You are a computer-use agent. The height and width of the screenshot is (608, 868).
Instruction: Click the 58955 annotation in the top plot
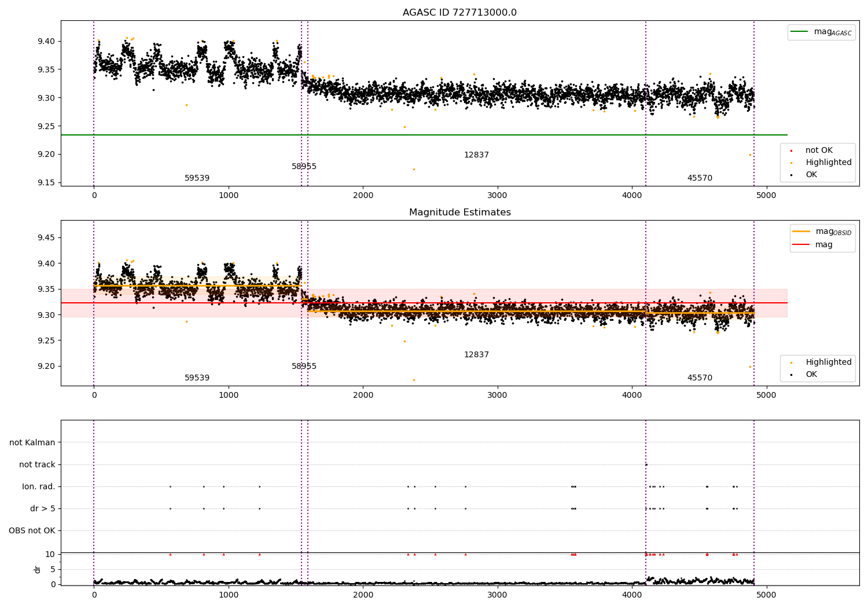click(x=304, y=167)
